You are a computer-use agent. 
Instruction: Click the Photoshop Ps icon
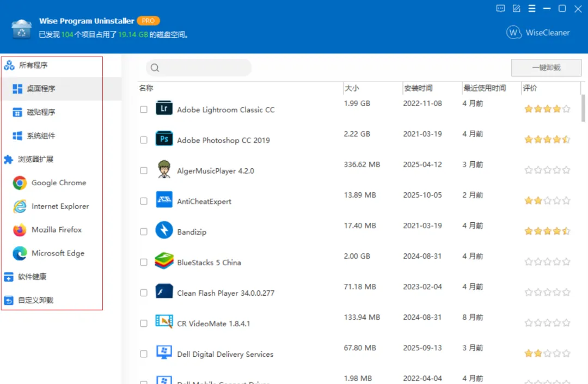pos(164,139)
